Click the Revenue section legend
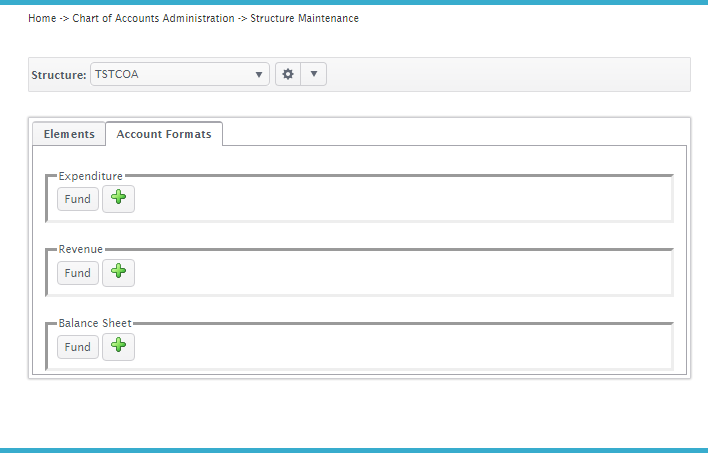The height and width of the screenshot is (453, 708). pyautogui.click(x=80, y=249)
